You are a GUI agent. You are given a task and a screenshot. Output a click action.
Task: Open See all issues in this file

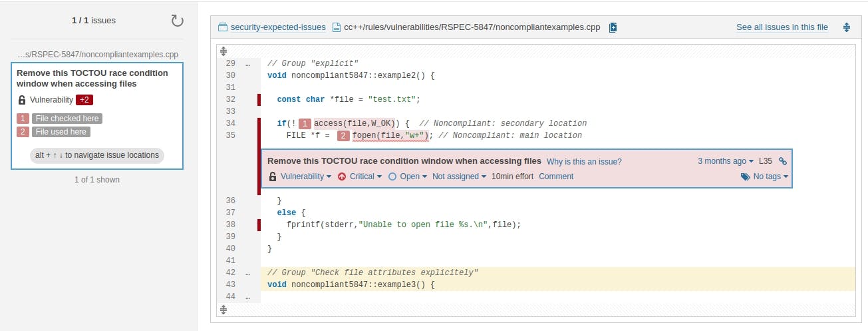pyautogui.click(x=782, y=27)
